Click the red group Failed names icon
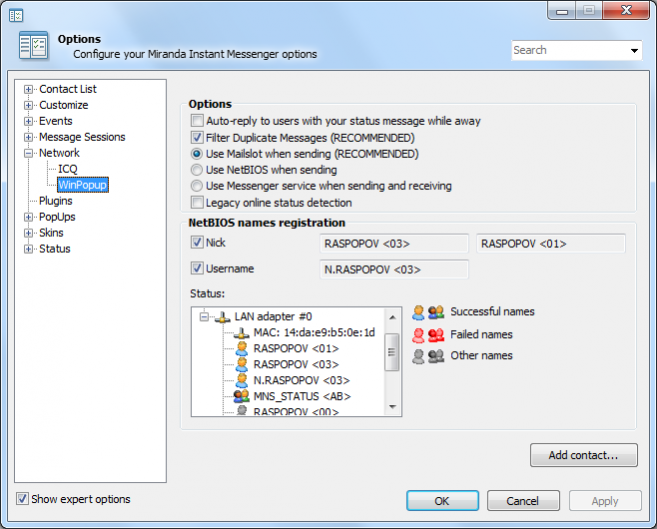Image resolution: width=657 pixels, height=529 pixels. click(436, 335)
